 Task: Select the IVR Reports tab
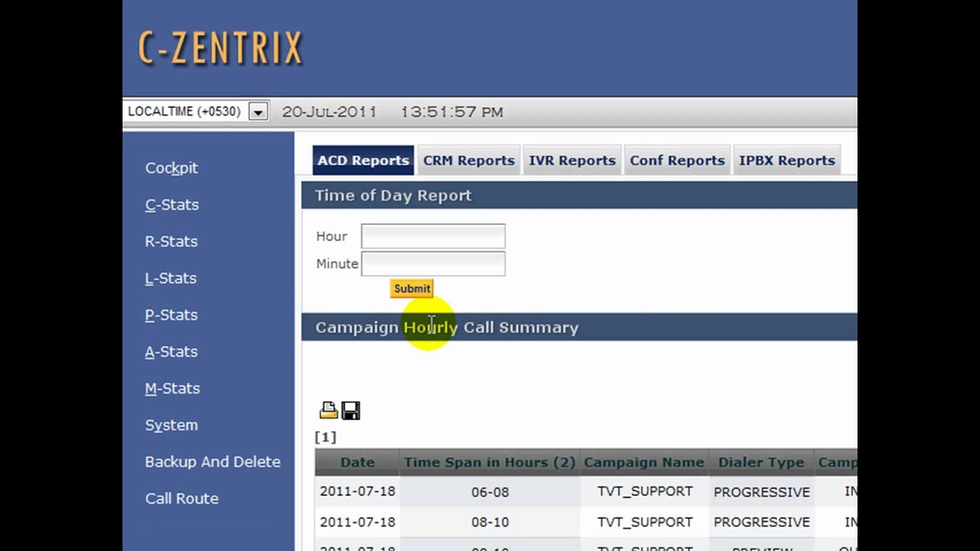(x=572, y=161)
